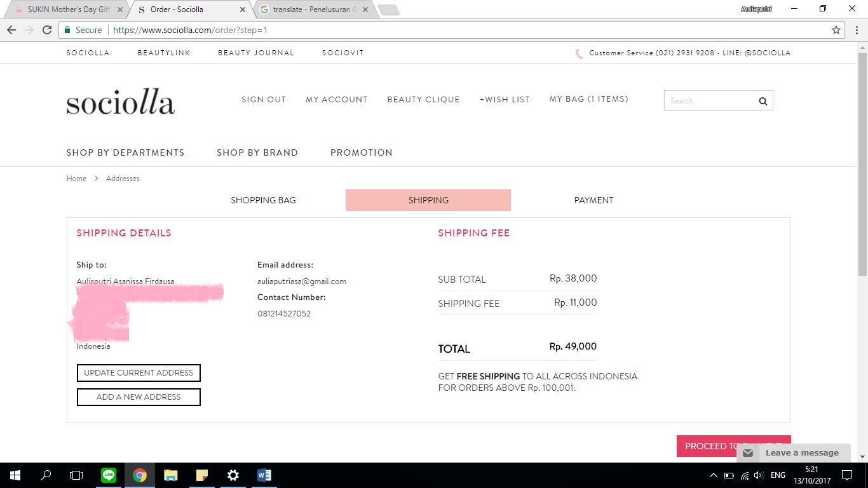Bookmark this page with the star icon
868x488 pixels.
point(836,30)
